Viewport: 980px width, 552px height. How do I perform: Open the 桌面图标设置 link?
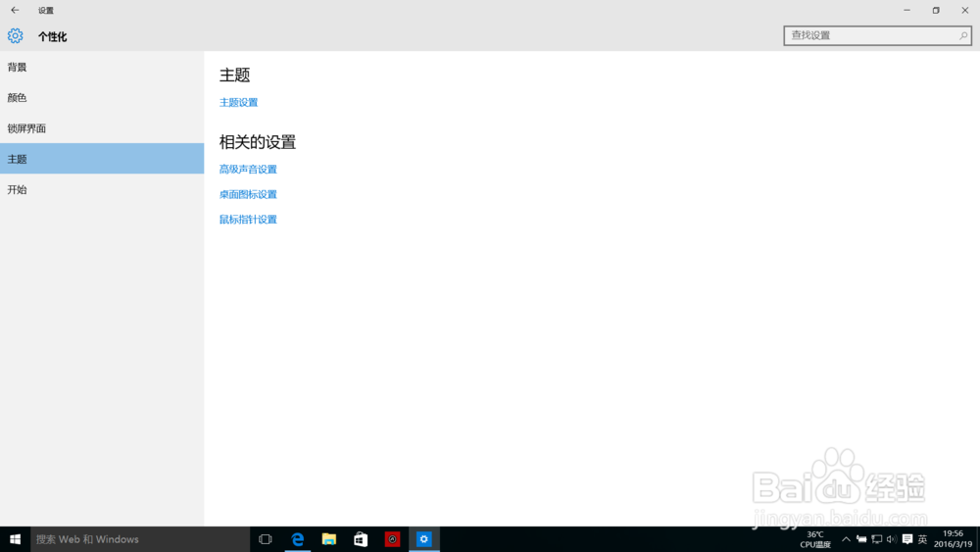[x=248, y=194]
